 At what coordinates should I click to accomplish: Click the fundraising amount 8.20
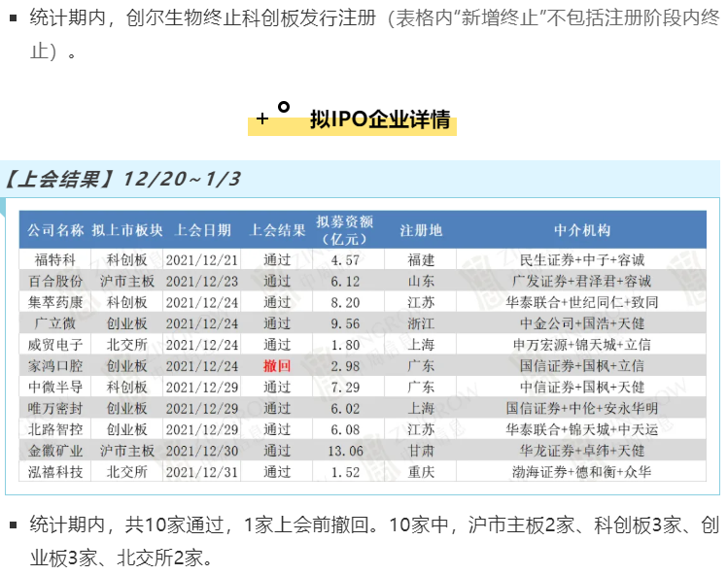coord(345,303)
